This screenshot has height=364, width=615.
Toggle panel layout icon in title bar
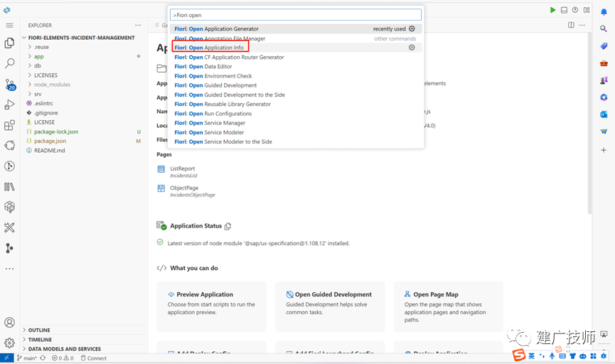pos(564,10)
